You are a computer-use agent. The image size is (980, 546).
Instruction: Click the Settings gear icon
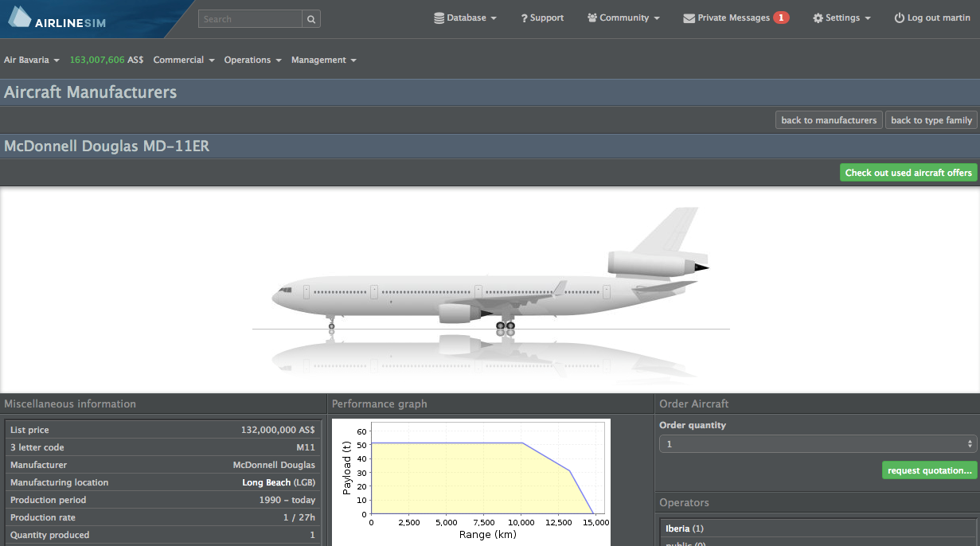click(818, 17)
